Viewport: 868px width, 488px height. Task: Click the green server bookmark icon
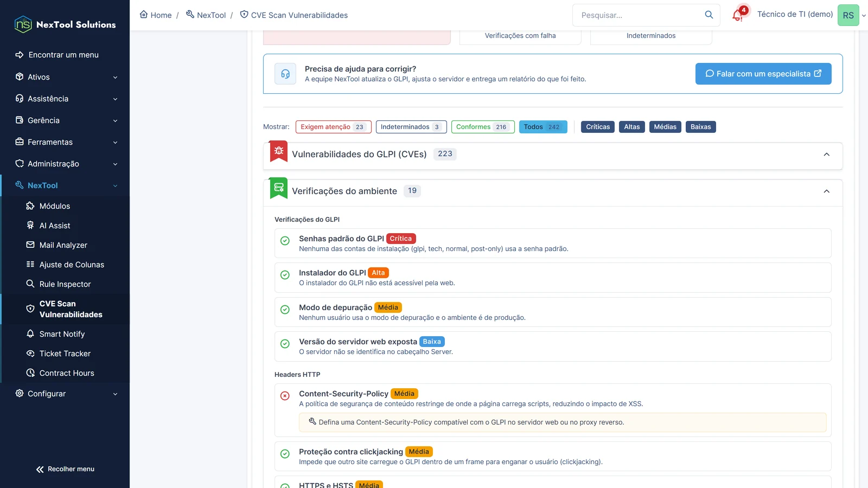[279, 188]
